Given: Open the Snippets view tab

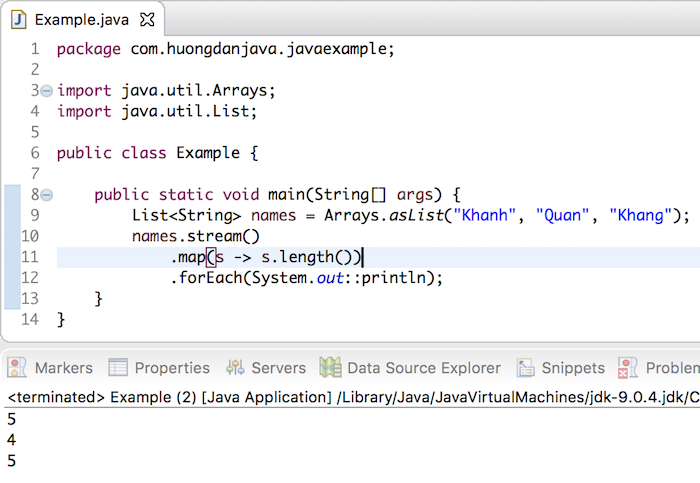Looking at the screenshot, I should pos(561,368).
